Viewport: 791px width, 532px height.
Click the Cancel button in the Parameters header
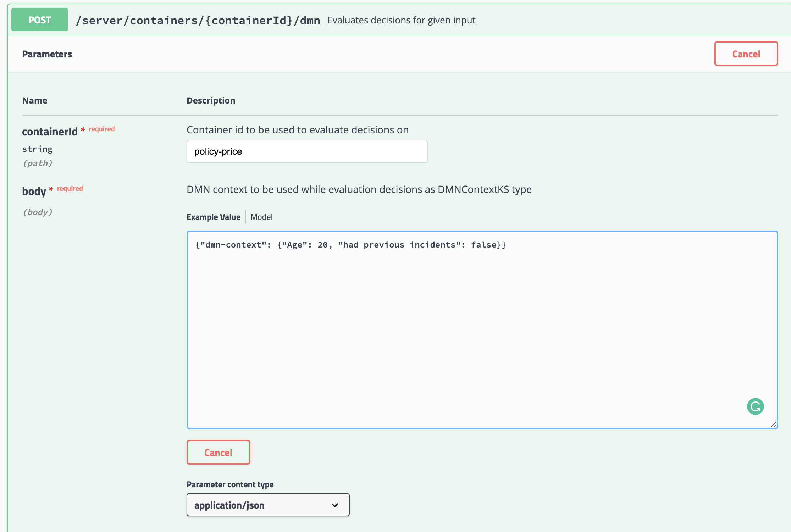[x=746, y=54]
